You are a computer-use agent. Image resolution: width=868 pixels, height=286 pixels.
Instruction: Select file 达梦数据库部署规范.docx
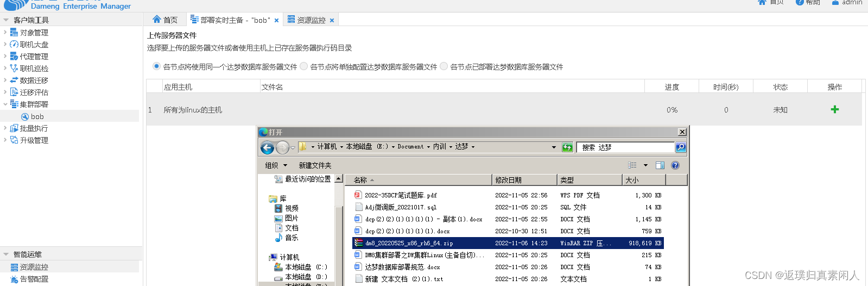click(402, 267)
